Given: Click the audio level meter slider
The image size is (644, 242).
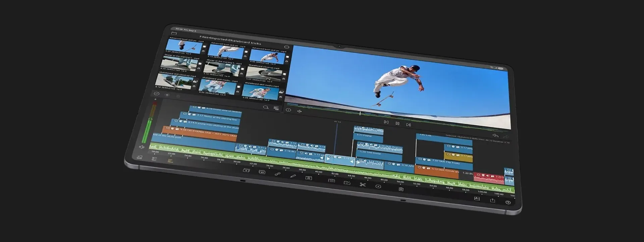Looking at the screenshot, I should click(150, 119).
